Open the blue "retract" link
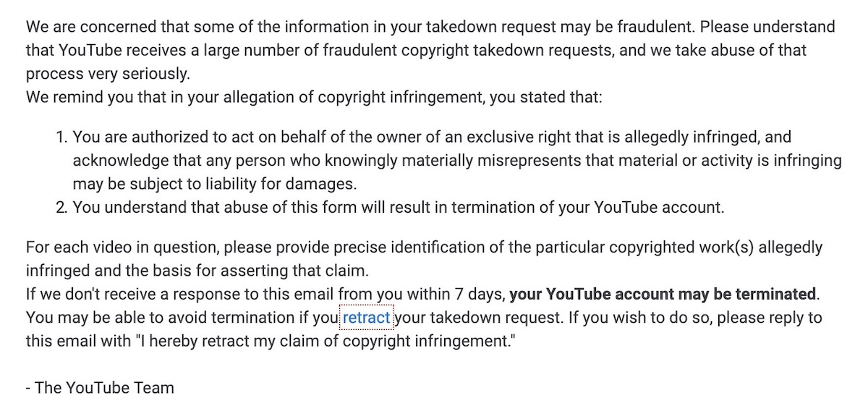The image size is (868, 411). pyautogui.click(x=366, y=318)
